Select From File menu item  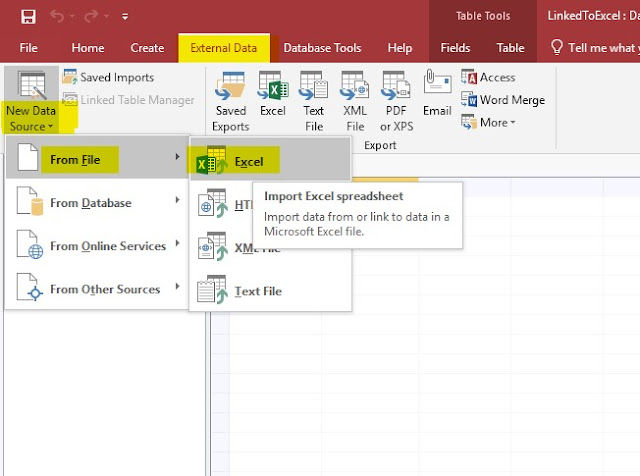(x=97, y=158)
